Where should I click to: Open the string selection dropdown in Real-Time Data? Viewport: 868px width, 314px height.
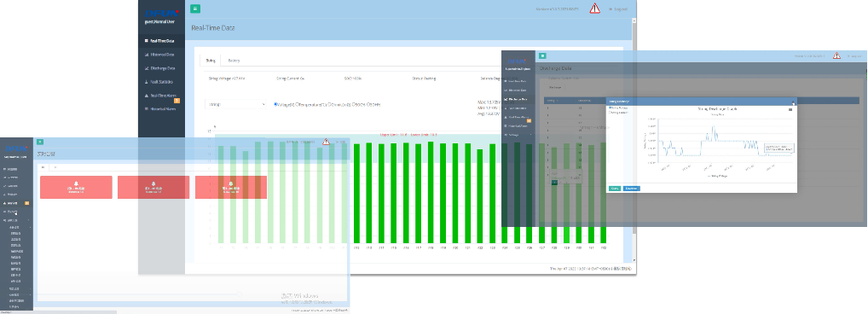pos(236,104)
